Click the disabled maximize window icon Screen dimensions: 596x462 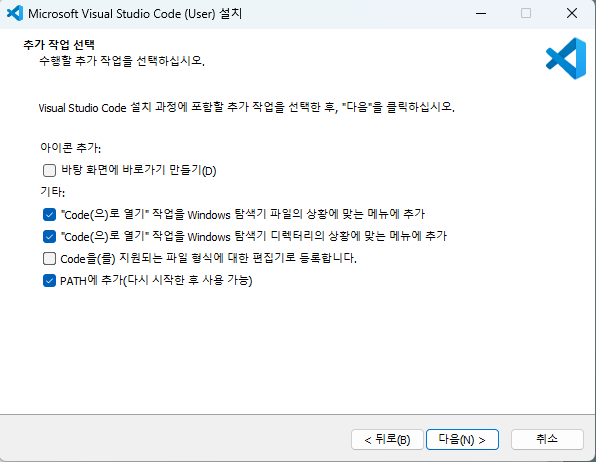click(526, 13)
